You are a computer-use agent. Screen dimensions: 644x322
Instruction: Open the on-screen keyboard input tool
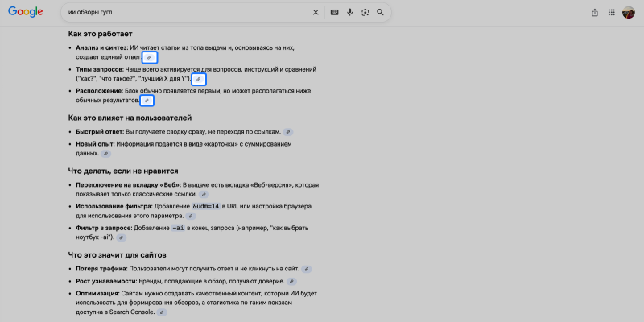[334, 12]
